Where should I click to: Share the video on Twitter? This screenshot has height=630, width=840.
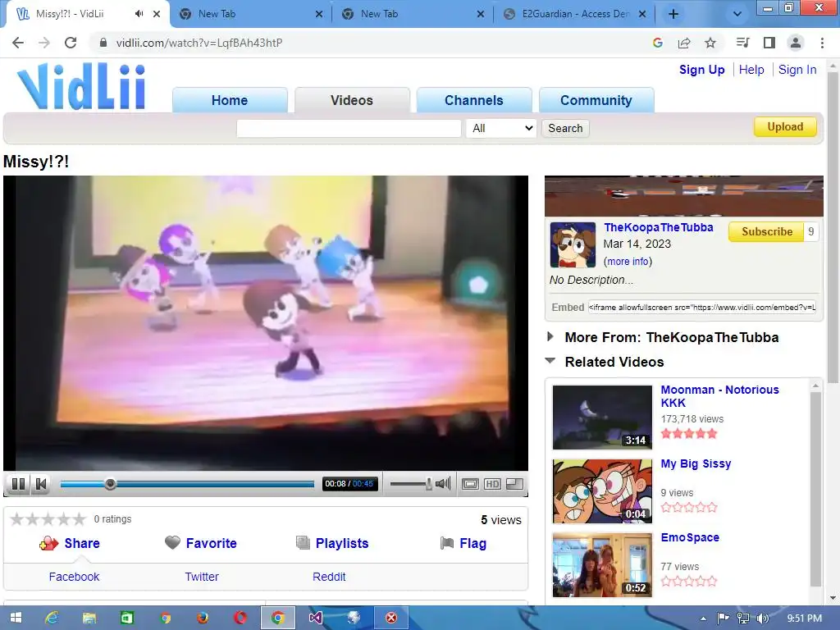pyautogui.click(x=202, y=577)
